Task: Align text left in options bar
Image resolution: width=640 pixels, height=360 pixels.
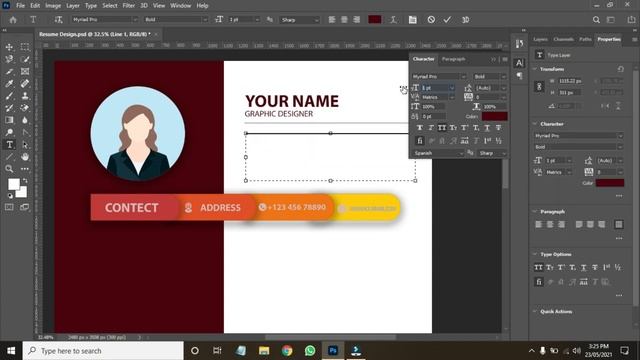Action: coord(332,20)
